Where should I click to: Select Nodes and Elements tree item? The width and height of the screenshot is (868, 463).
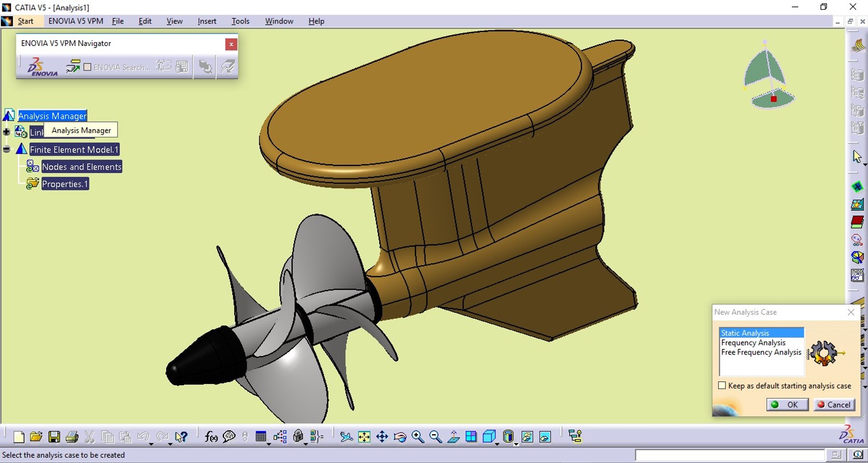[82, 167]
